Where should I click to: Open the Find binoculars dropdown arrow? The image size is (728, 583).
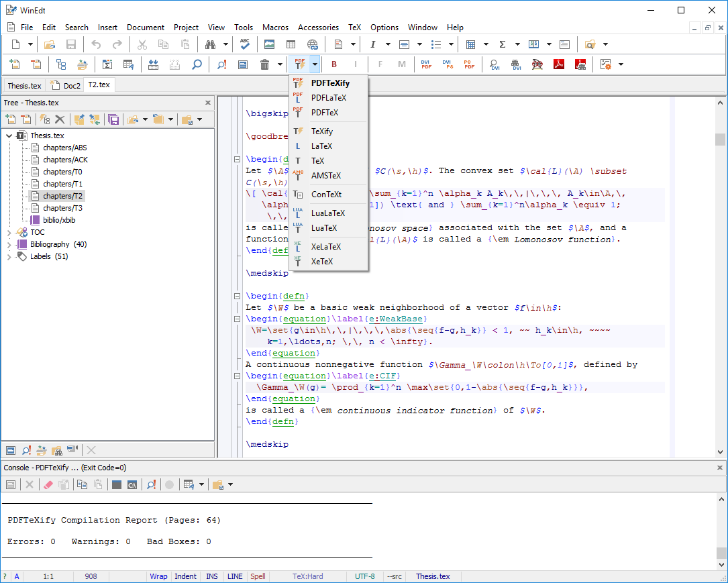click(225, 44)
